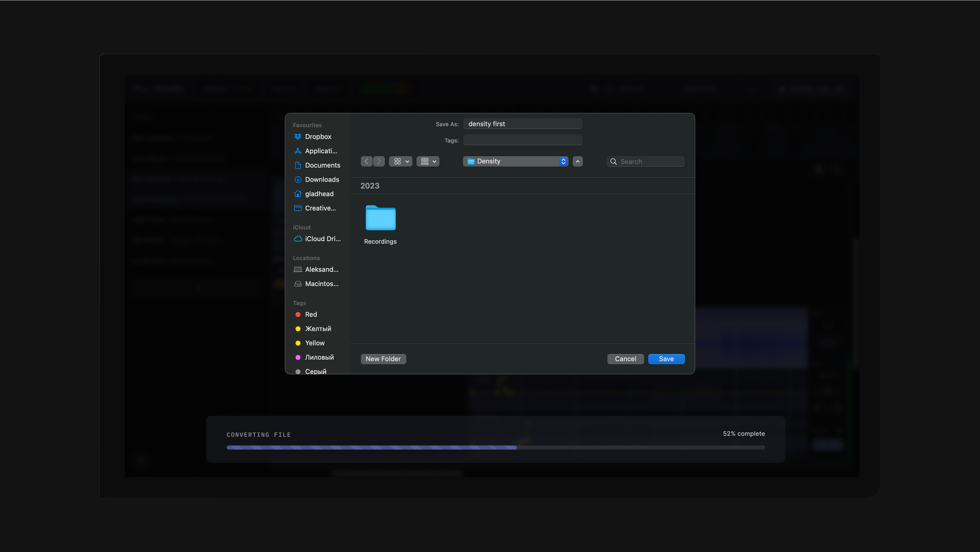Viewport: 980px width, 552px height.
Task: Collapse the dialog with the chevron button
Action: pyautogui.click(x=577, y=161)
